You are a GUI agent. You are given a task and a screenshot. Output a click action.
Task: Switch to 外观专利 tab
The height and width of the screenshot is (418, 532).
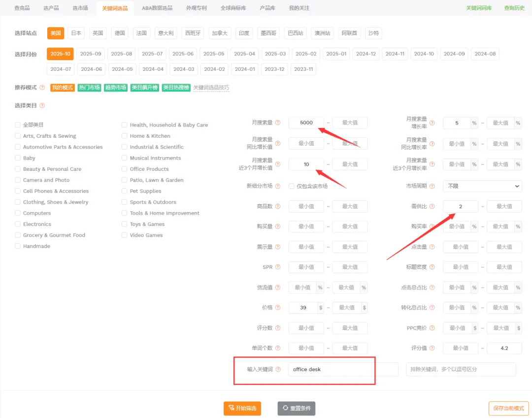click(x=197, y=8)
